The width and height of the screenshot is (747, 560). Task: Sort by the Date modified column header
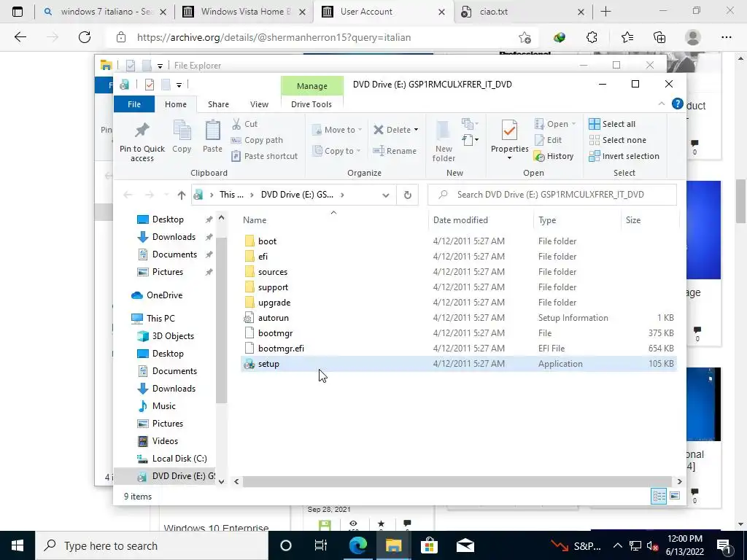(x=460, y=220)
